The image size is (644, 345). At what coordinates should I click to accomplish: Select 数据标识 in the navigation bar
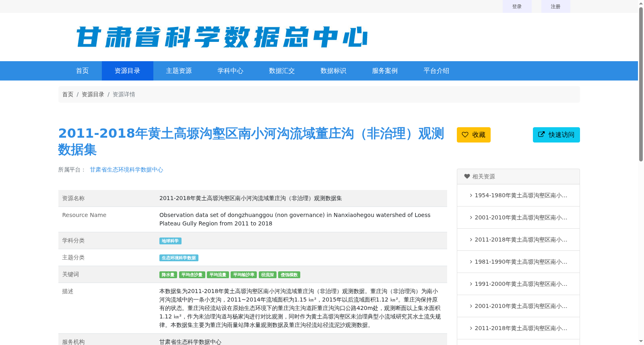tap(334, 71)
